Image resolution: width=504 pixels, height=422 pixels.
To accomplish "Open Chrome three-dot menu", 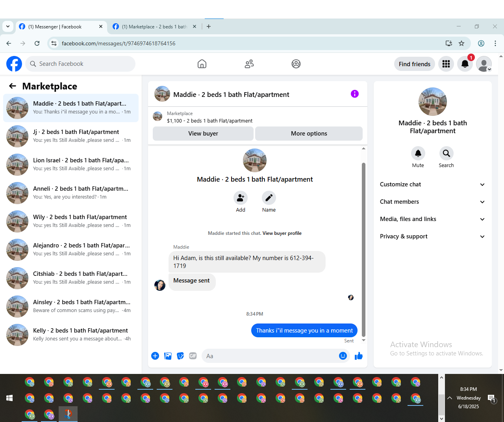I will click(495, 43).
